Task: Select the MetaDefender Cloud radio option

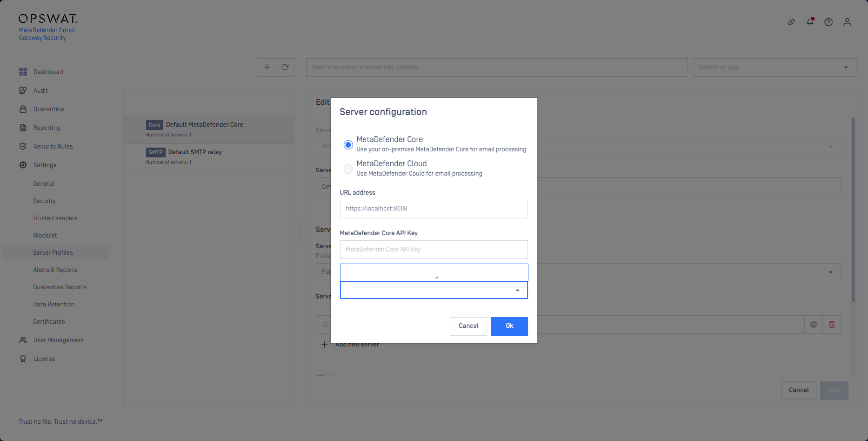Action: point(348,169)
